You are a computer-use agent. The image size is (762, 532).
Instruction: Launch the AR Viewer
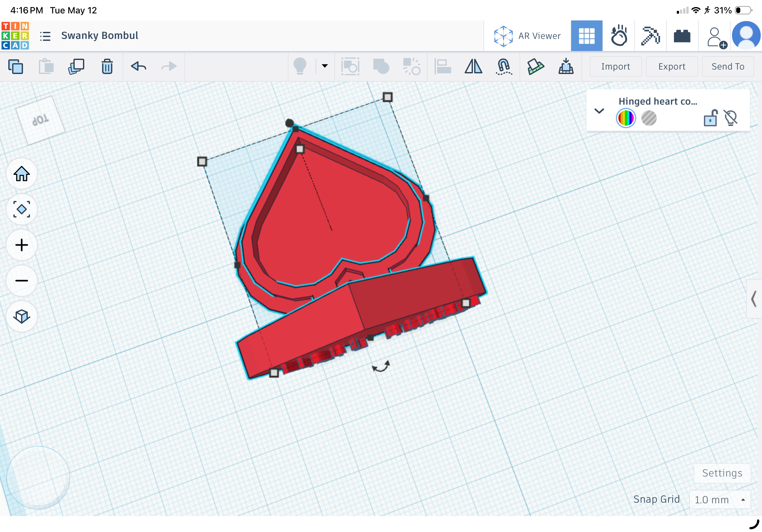pyautogui.click(x=527, y=36)
